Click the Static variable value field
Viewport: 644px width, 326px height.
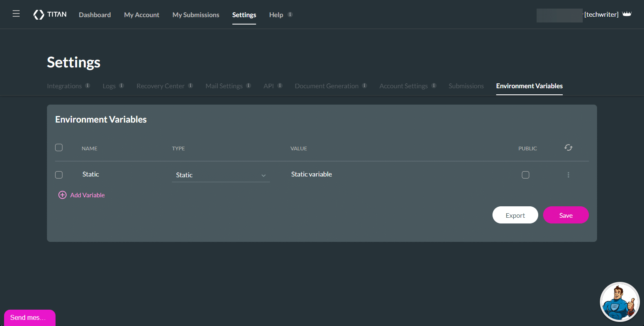311,174
